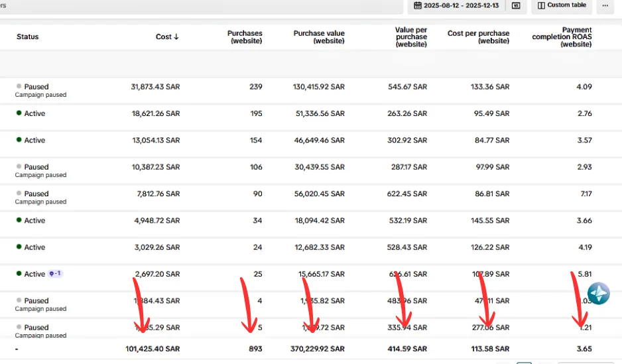Open the three-dots more options menu
Image resolution: width=622 pixels, height=364 pixels.
coord(605,5)
